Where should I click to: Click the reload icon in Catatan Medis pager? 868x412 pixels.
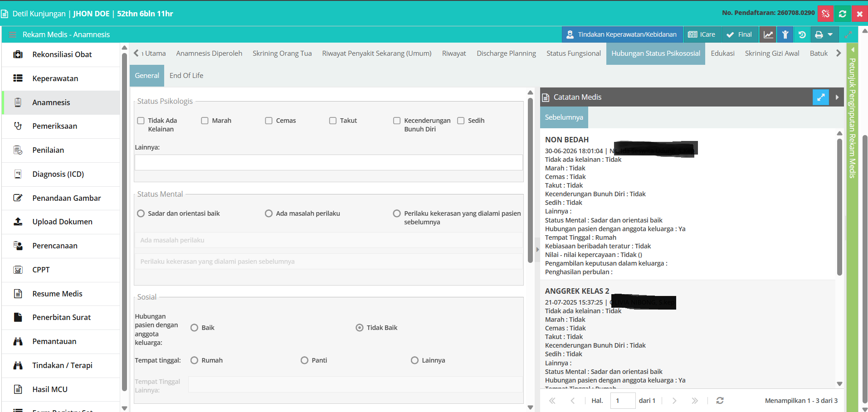(720, 401)
